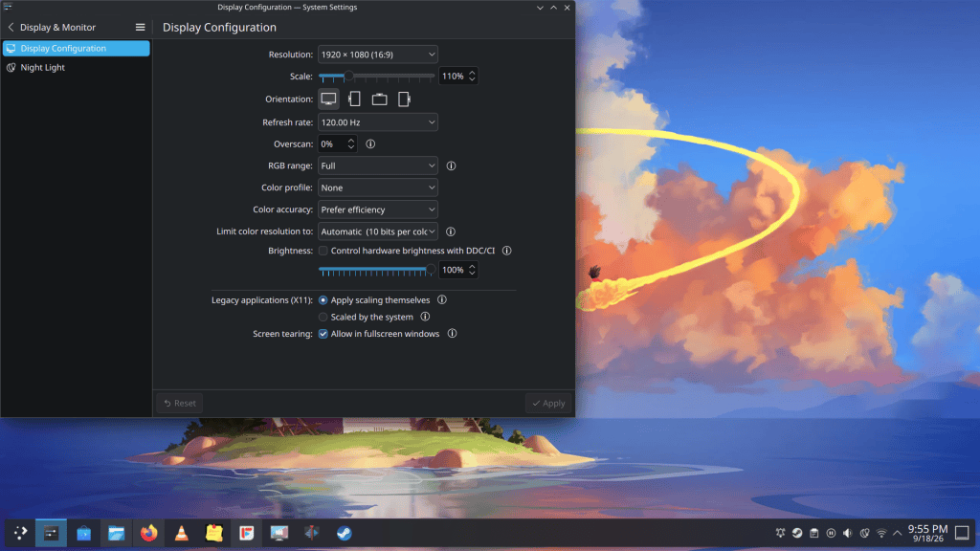This screenshot has height=551, width=980.
Task: Click the Reset button
Action: click(179, 403)
